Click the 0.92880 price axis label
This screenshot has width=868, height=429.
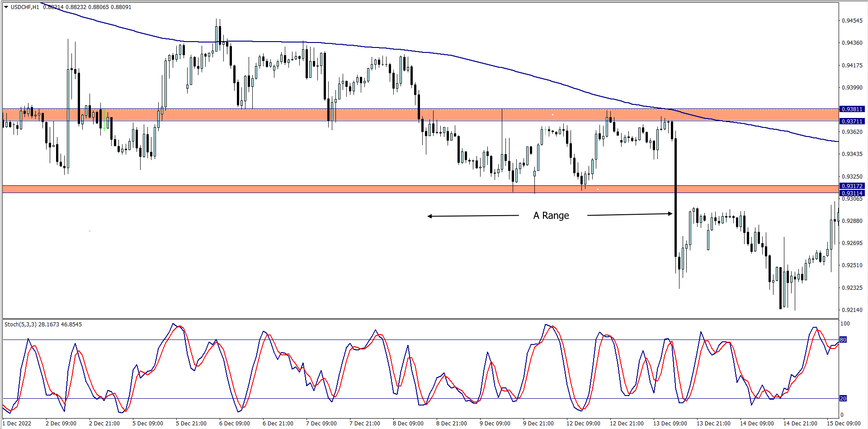(x=852, y=221)
